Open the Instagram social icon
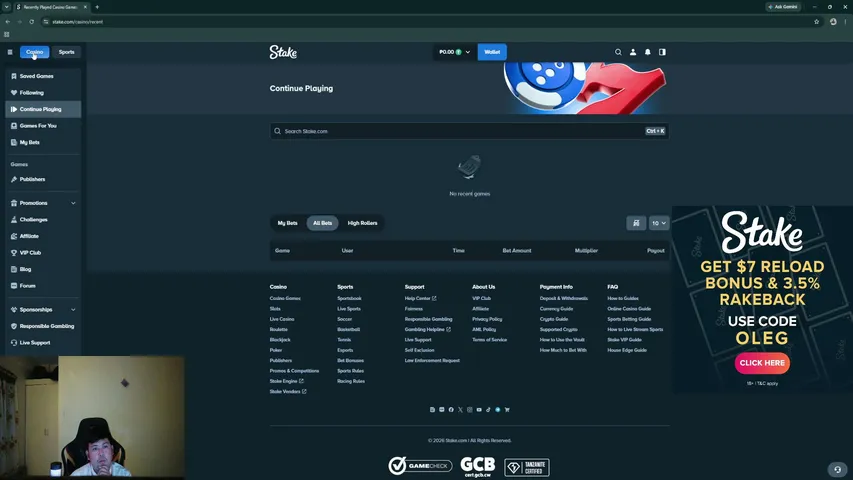 [x=469, y=410]
